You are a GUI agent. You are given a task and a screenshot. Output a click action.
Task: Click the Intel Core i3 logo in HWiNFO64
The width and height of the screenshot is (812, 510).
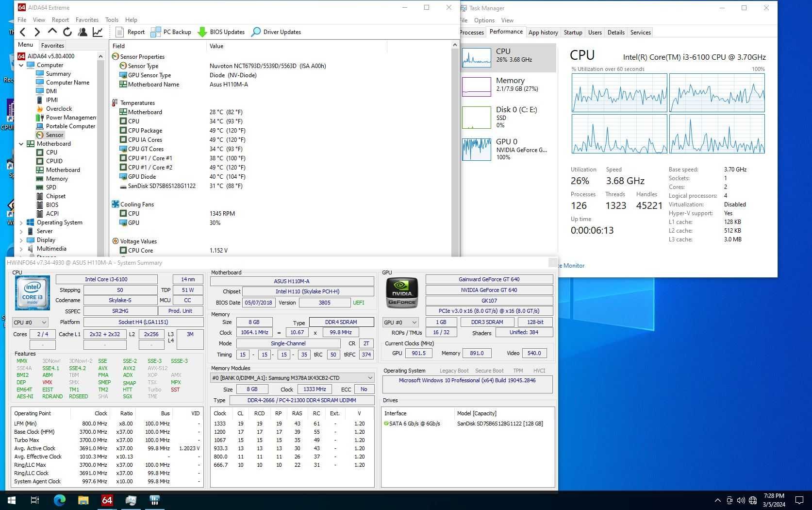point(32,293)
